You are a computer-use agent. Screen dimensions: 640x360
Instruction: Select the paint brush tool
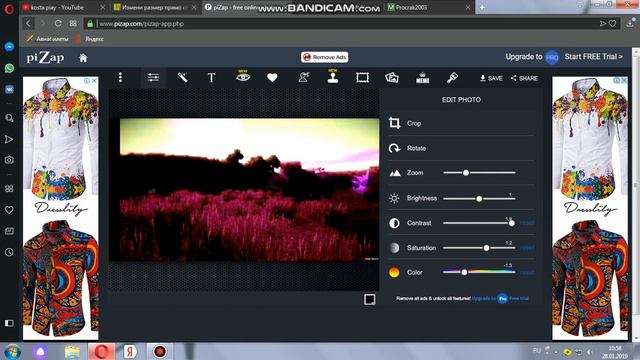pyautogui.click(x=452, y=78)
